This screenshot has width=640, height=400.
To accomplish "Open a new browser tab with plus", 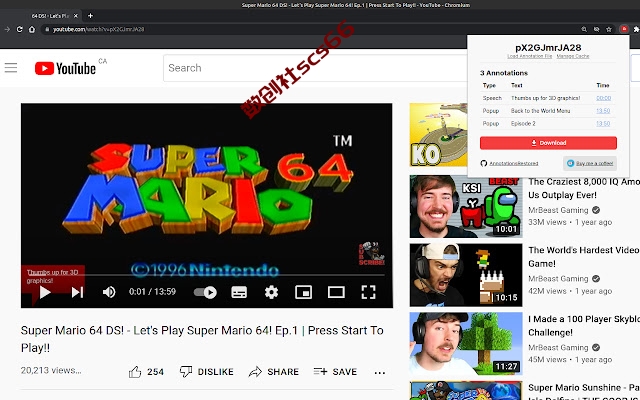I will tap(90, 16).
